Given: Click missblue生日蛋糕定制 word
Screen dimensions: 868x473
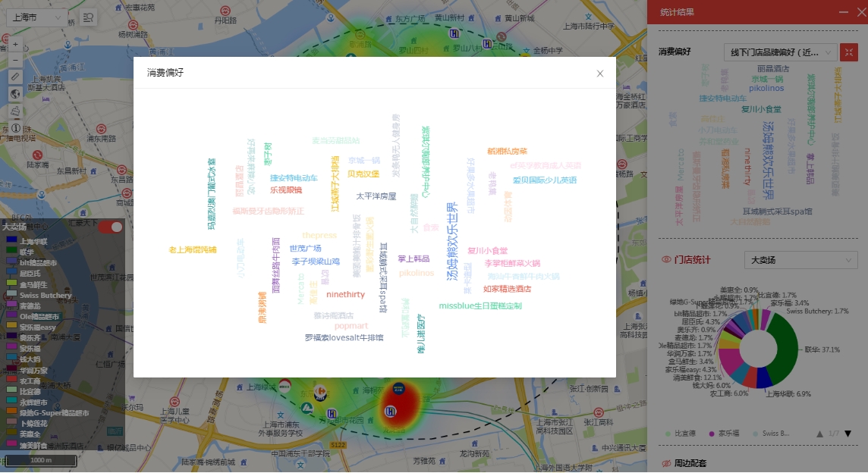Looking at the screenshot, I should (x=480, y=306).
